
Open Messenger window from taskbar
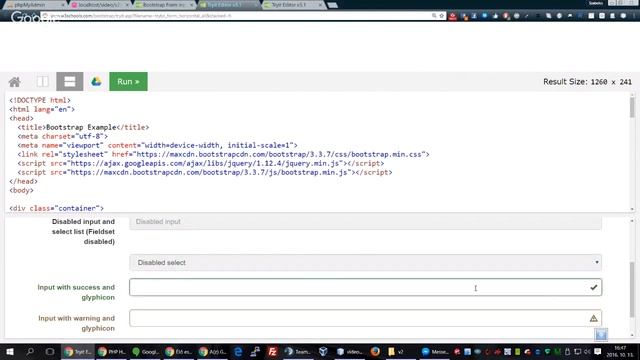point(435,351)
